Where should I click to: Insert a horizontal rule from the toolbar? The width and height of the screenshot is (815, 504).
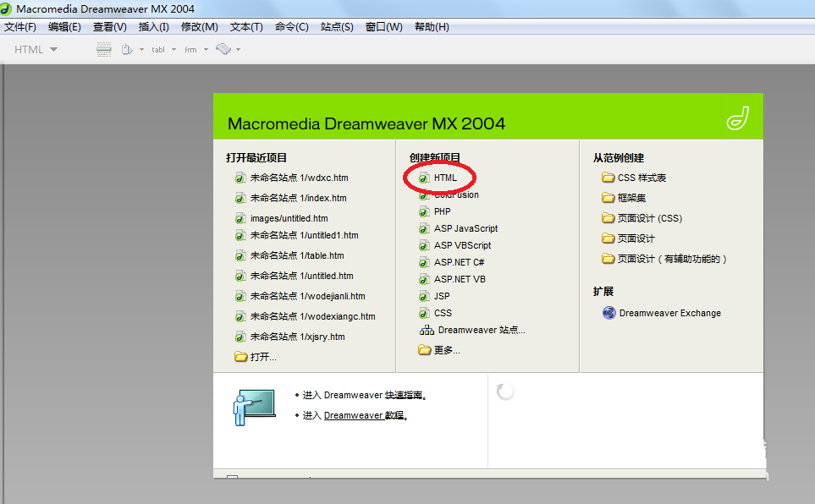click(104, 49)
